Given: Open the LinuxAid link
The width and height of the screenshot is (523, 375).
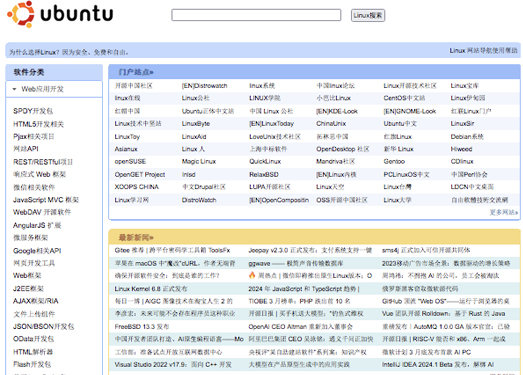Looking at the screenshot, I should 194,137.
